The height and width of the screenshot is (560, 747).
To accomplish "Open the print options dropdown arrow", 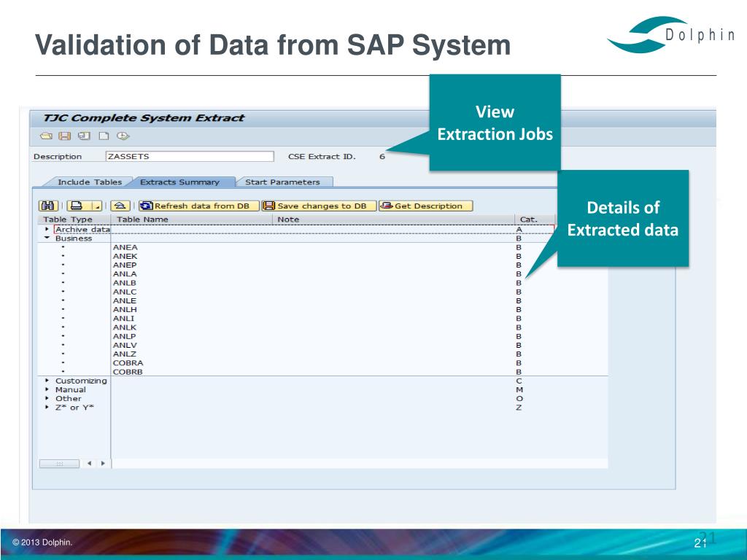I will tap(97, 206).
